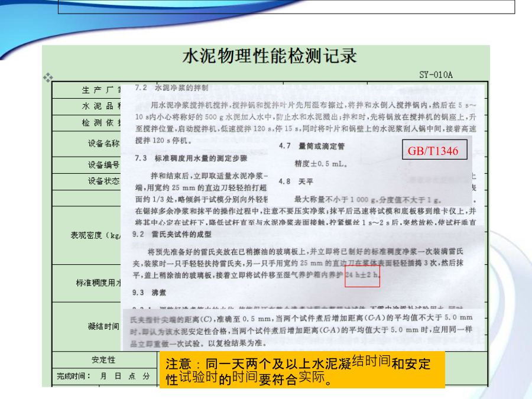This screenshot has width=532, height=399.
Task: Click the 标准稠度用水 row label
Action: click(98, 283)
